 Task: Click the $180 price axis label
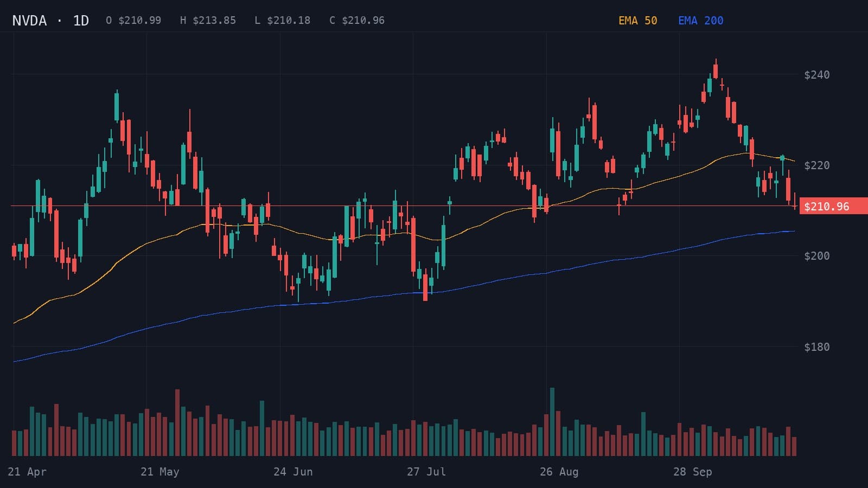[817, 347]
